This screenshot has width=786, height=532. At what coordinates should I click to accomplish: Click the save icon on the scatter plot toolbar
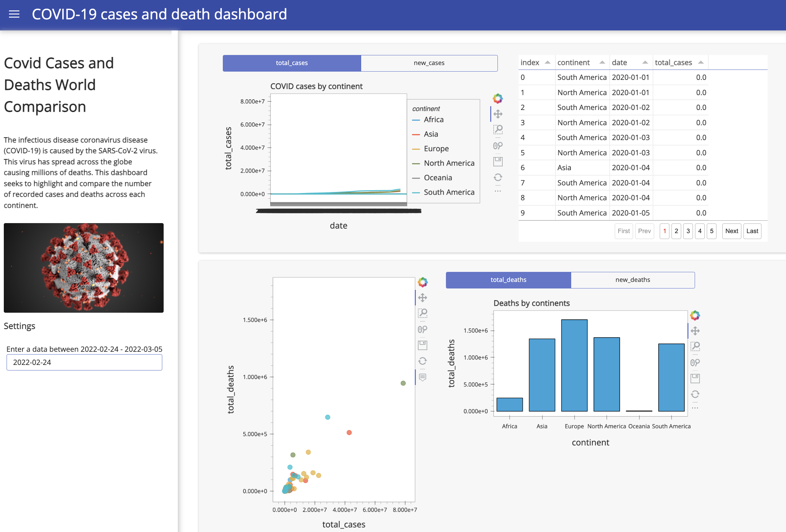tap(423, 345)
